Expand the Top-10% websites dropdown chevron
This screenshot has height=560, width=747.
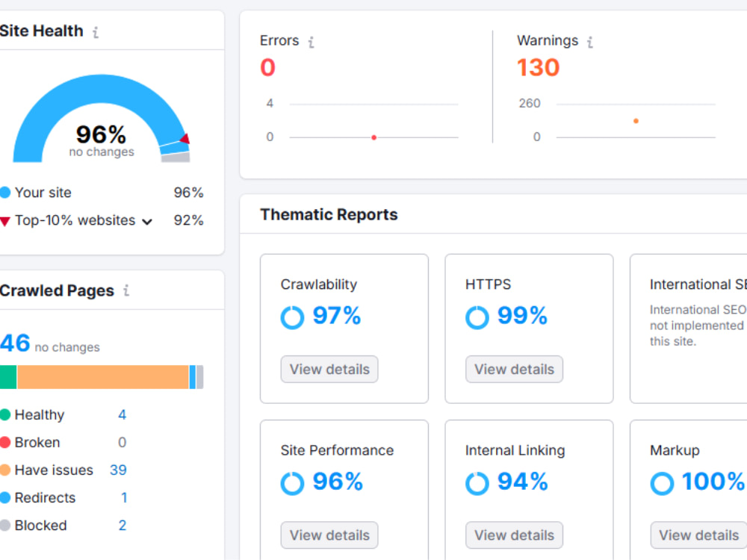pos(148,222)
